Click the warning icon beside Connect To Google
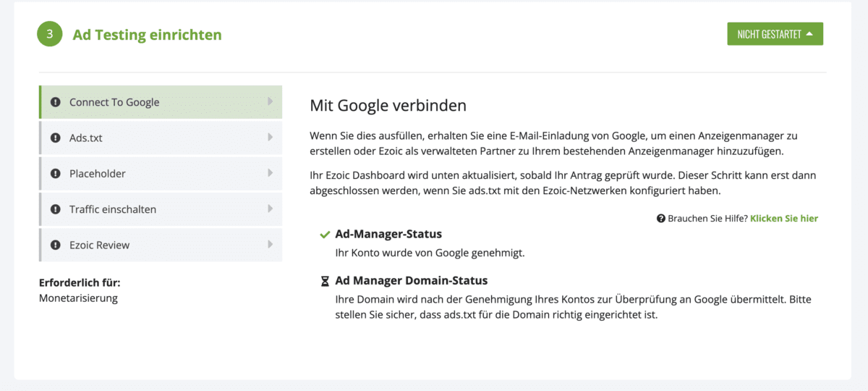 tap(56, 102)
